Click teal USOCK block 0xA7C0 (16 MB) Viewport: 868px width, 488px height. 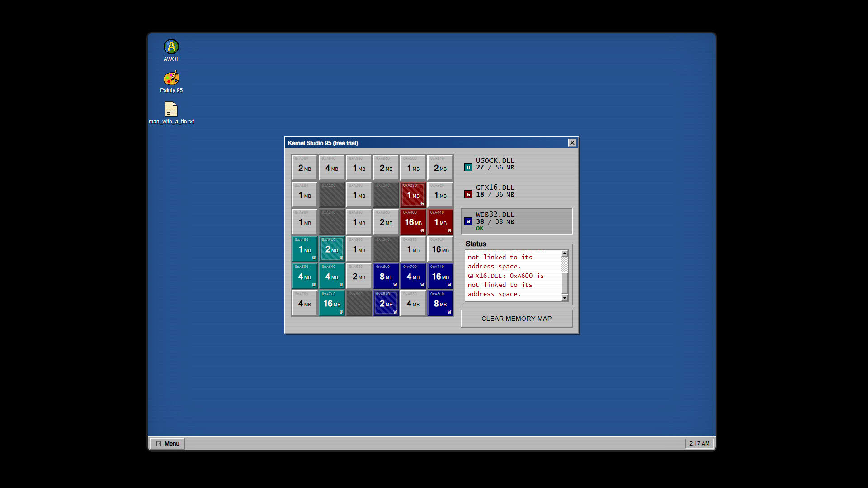click(332, 303)
